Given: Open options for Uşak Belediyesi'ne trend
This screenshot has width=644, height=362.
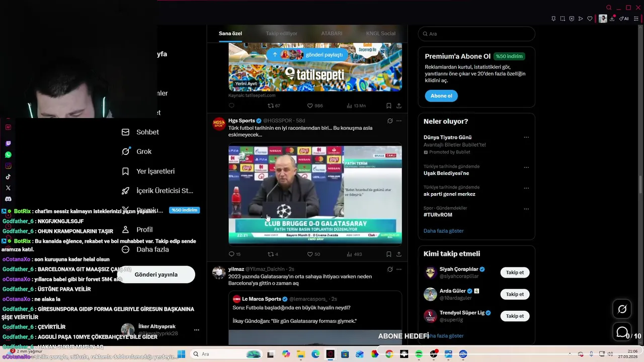Looking at the screenshot, I should point(526,167).
